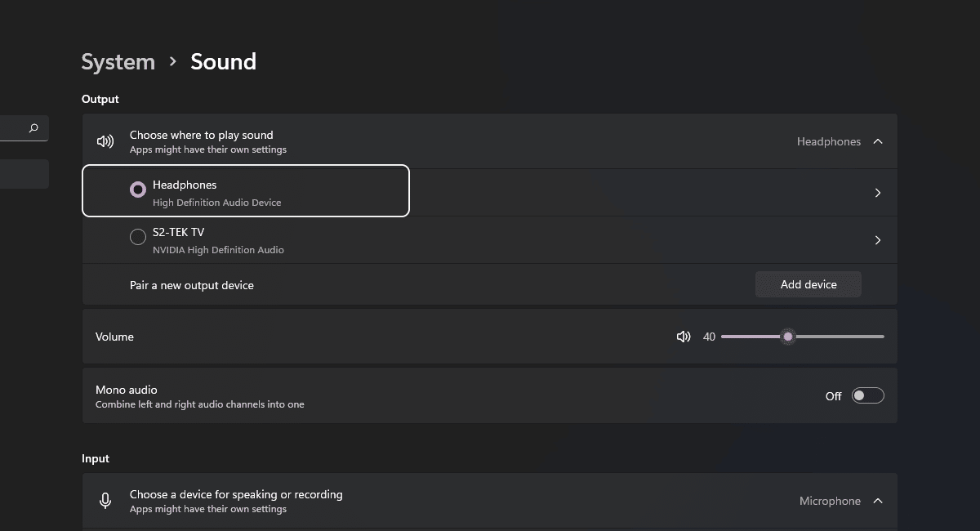Collapse the input device list chevron

pyautogui.click(x=878, y=501)
